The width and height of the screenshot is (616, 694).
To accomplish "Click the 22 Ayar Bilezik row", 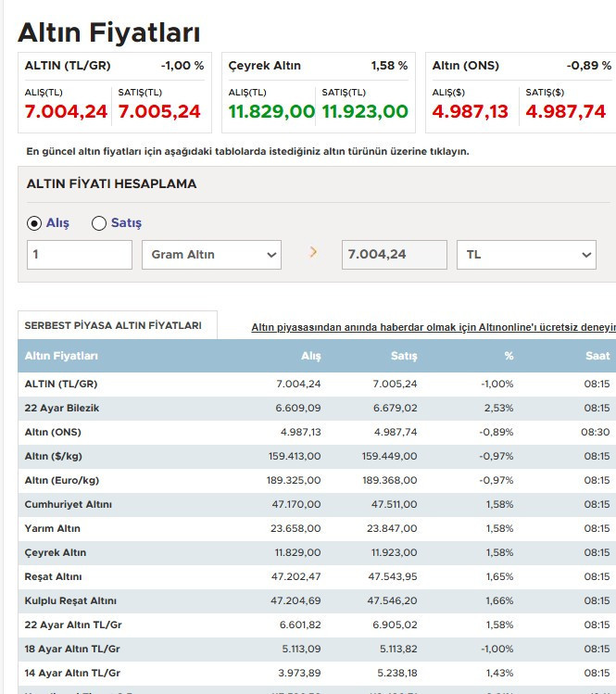I will point(62,408).
